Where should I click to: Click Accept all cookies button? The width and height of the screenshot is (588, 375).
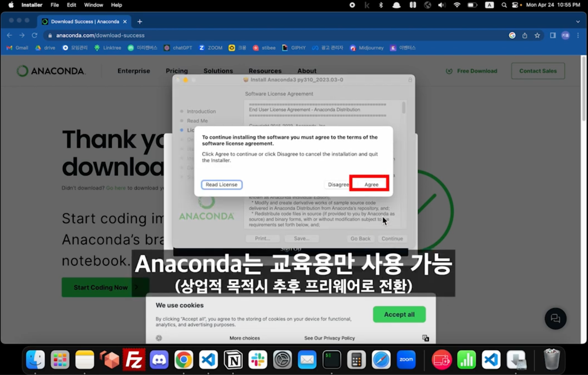(x=399, y=314)
